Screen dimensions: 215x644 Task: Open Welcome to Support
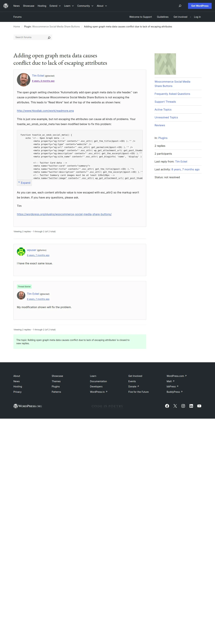pos(140,17)
